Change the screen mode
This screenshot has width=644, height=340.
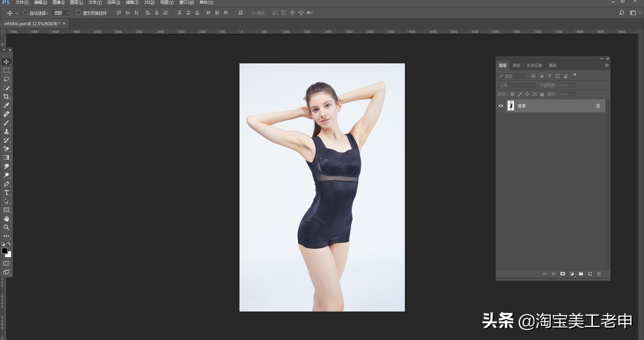coord(6,272)
